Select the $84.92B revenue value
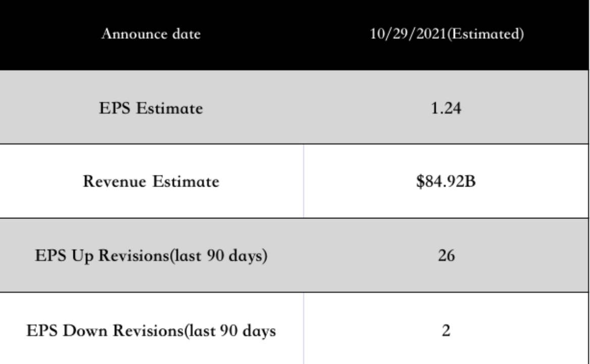This screenshot has height=364, width=590. pos(446,182)
